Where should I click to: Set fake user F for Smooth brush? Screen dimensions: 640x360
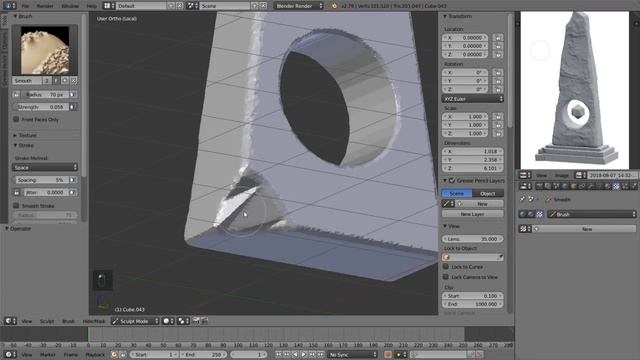(x=56, y=81)
